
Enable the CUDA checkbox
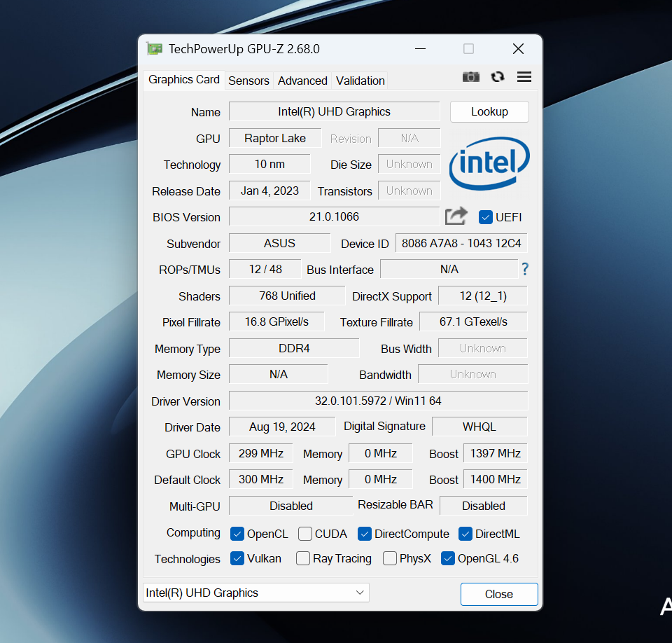point(305,534)
